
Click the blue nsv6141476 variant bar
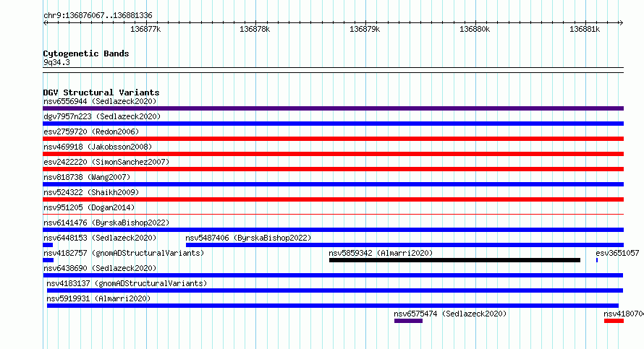[333, 230]
